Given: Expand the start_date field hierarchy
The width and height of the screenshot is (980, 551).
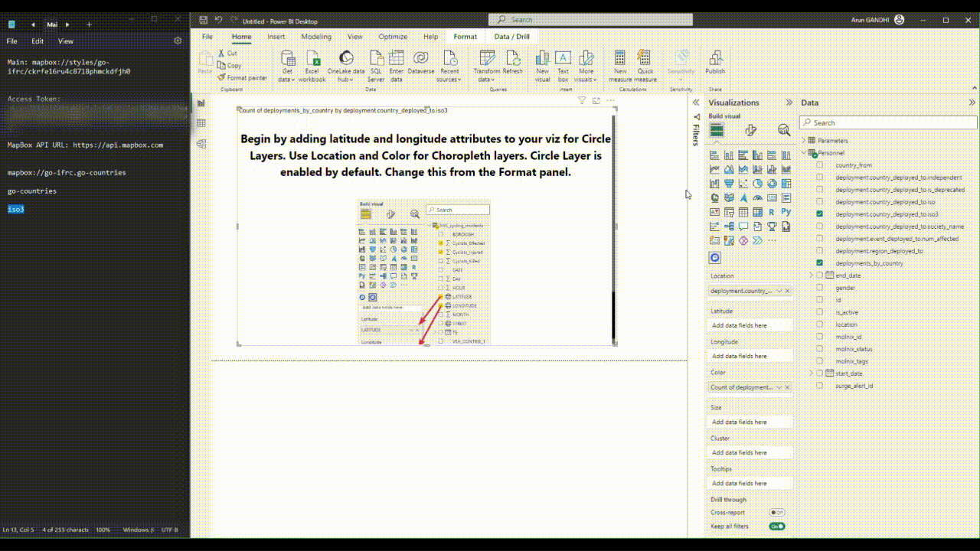Looking at the screenshot, I should [x=811, y=373].
